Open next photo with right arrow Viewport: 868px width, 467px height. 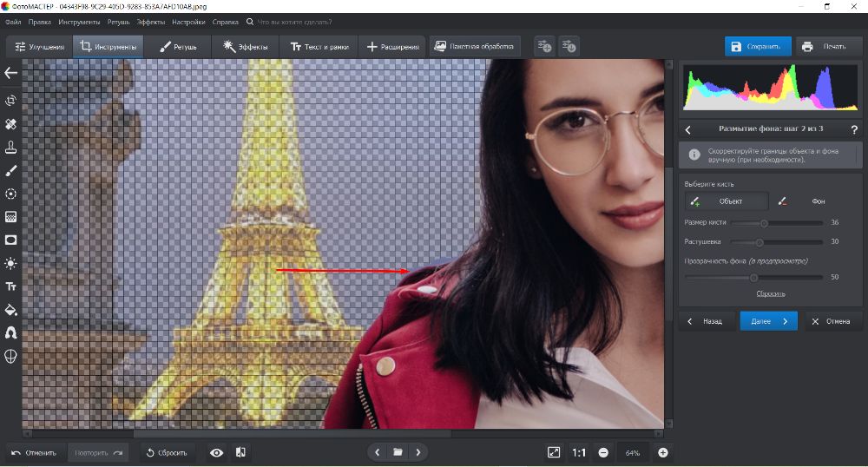[418, 452]
